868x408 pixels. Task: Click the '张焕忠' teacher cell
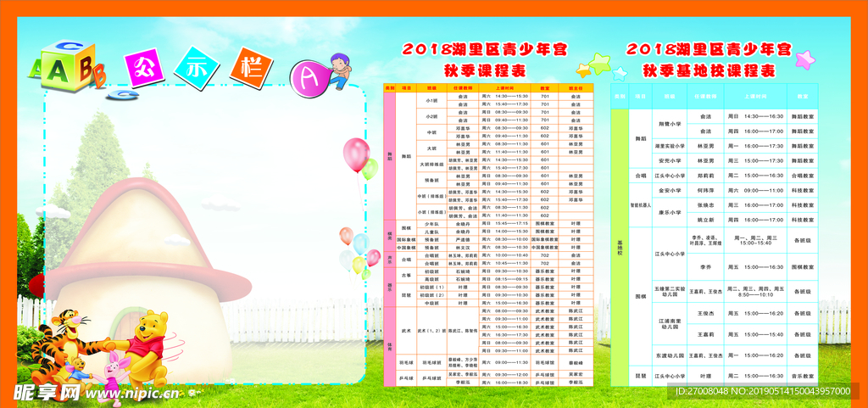[705, 204]
